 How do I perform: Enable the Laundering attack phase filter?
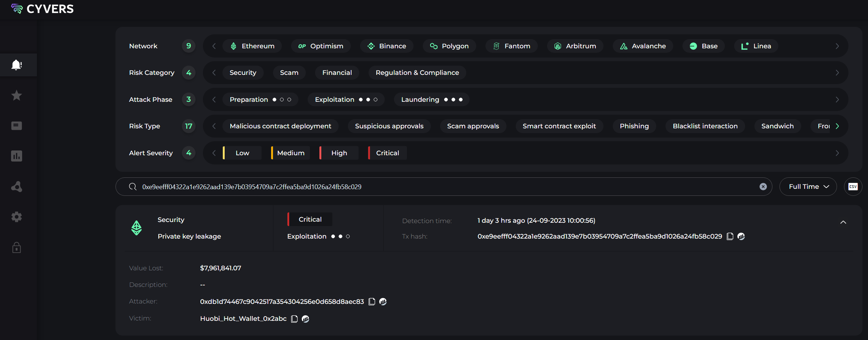(431, 100)
